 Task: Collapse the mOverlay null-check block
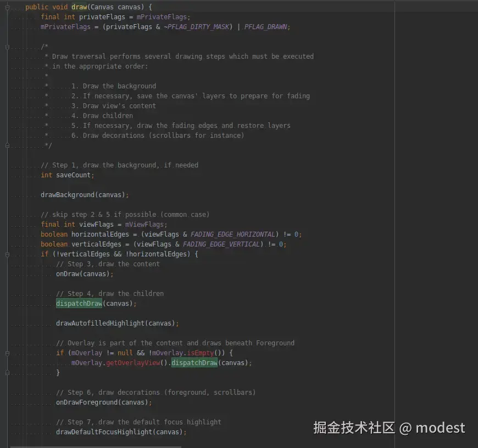(7, 352)
